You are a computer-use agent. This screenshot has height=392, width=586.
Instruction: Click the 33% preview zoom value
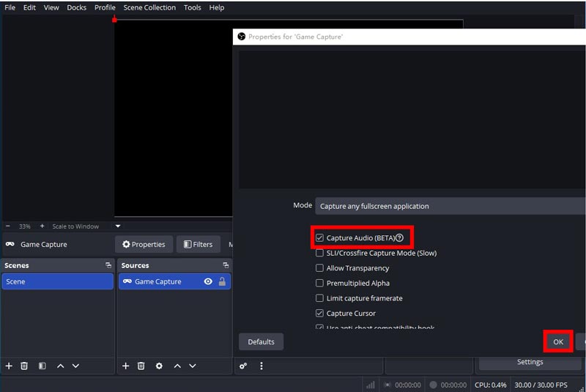pos(25,226)
